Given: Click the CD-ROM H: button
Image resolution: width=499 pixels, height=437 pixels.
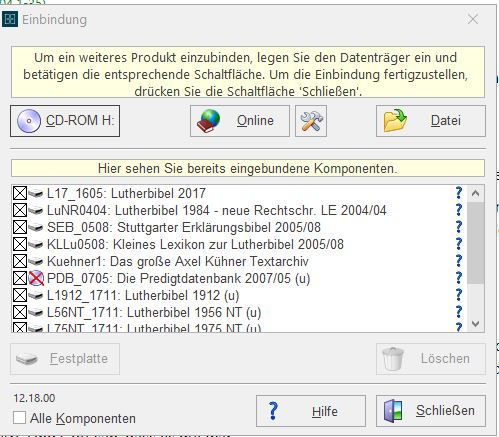Looking at the screenshot, I should tap(65, 121).
